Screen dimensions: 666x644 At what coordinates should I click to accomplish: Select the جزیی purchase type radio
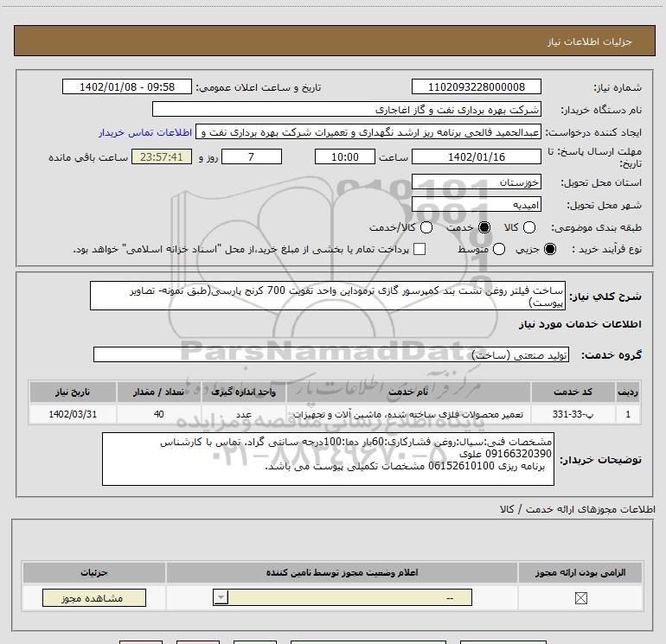[549, 249]
